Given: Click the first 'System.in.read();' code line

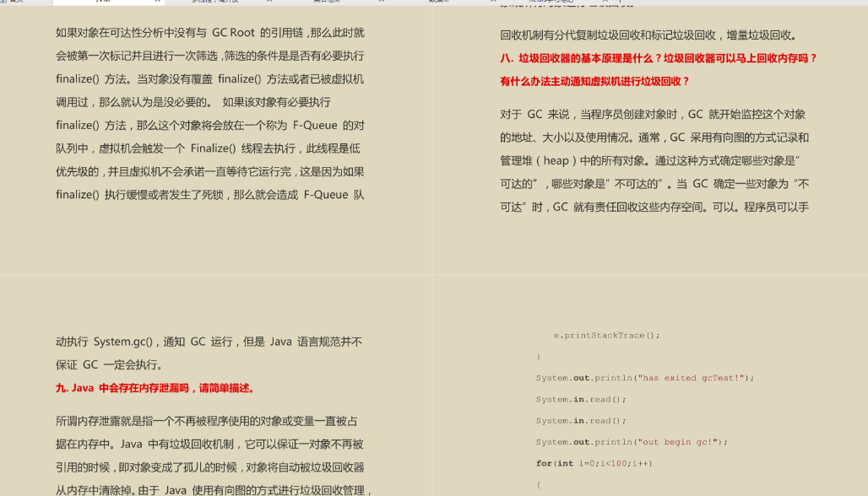Looking at the screenshot, I should 581,399.
